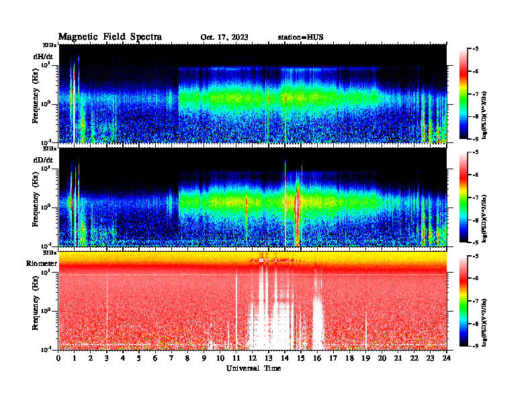The width and height of the screenshot is (532, 411).
Task: Click the dD/dt spectrogram plot area
Action: point(253,197)
